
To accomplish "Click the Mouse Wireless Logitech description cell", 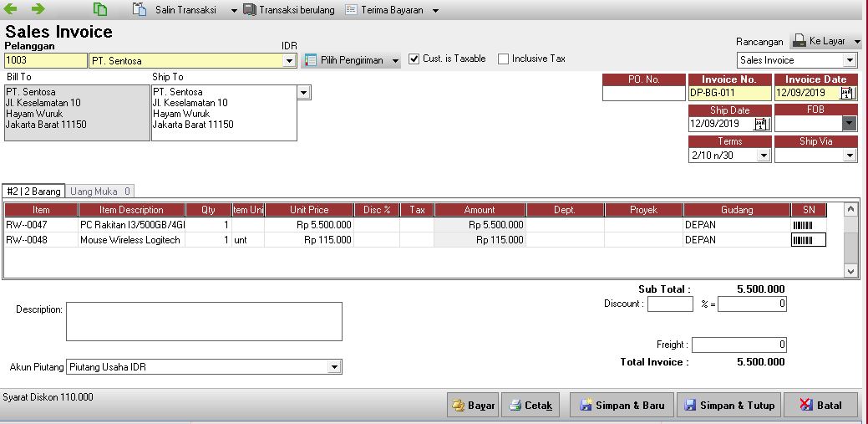I will pos(132,240).
